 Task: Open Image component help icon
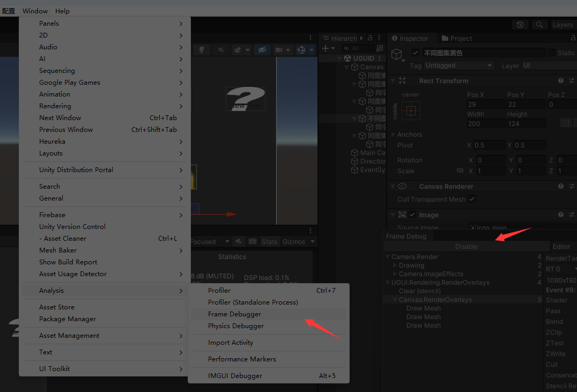click(x=561, y=215)
